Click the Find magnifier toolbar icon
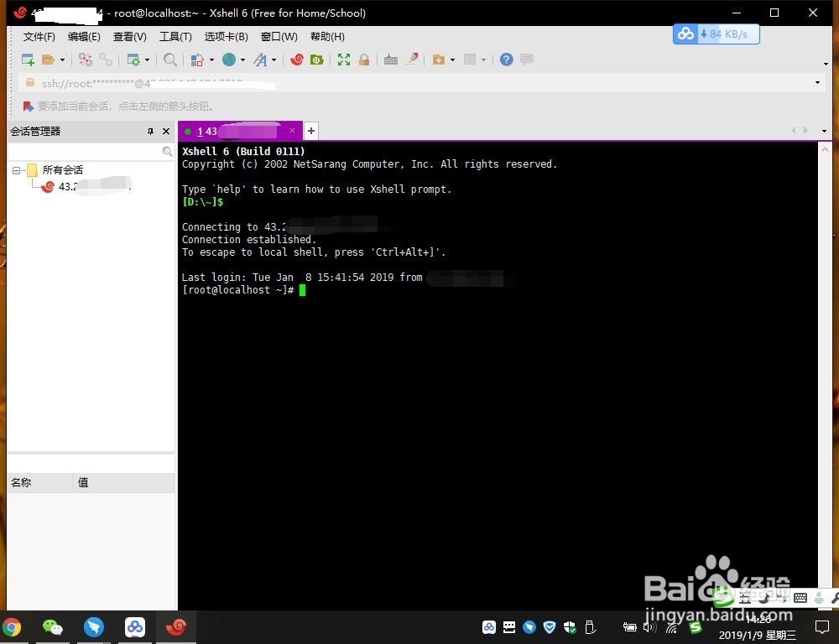Screen dimensions: 839x644 170,60
